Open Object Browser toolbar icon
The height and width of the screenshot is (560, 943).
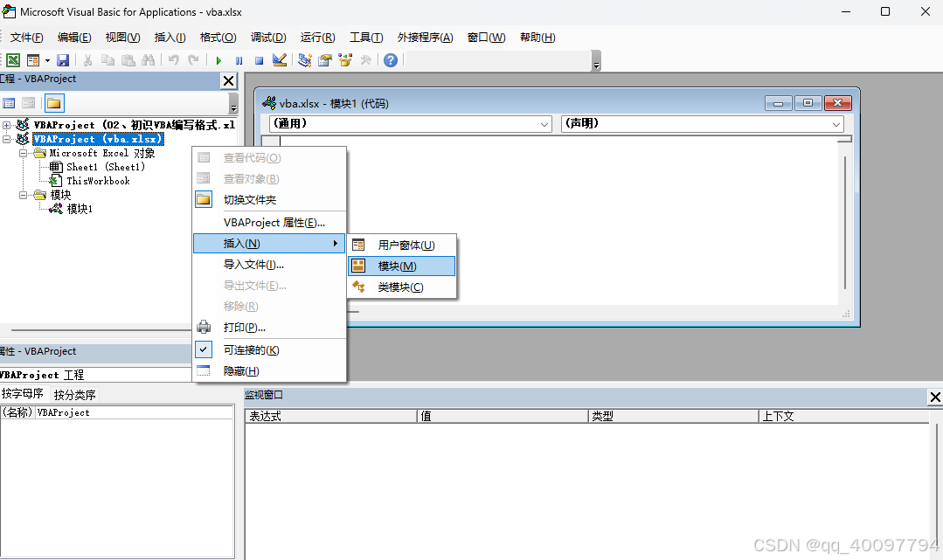[x=345, y=60]
